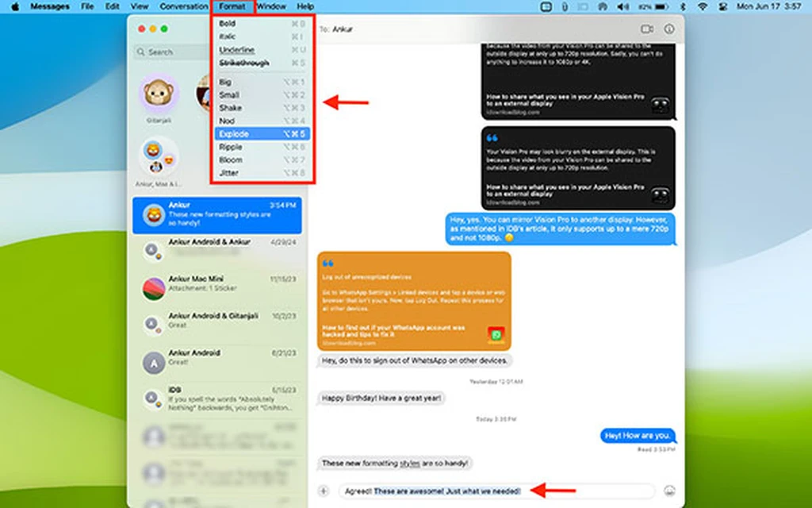Open the Ankur Android & Ankur conversation

tap(217, 250)
